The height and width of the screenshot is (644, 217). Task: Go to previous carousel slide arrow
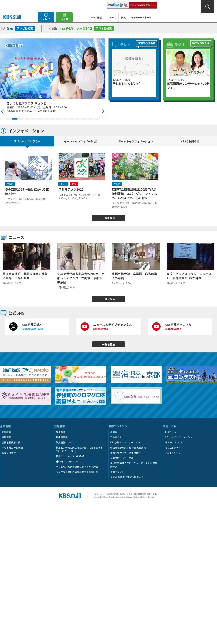tap(3, 111)
